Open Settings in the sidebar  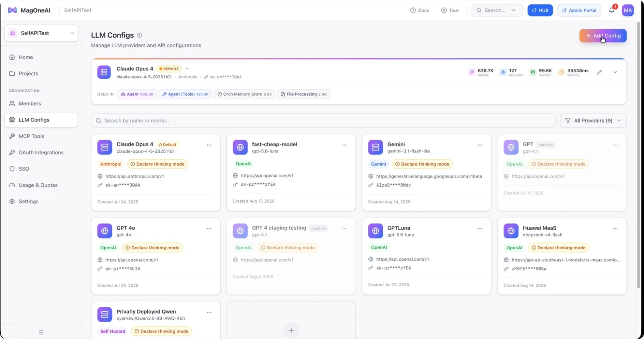[41, 201]
